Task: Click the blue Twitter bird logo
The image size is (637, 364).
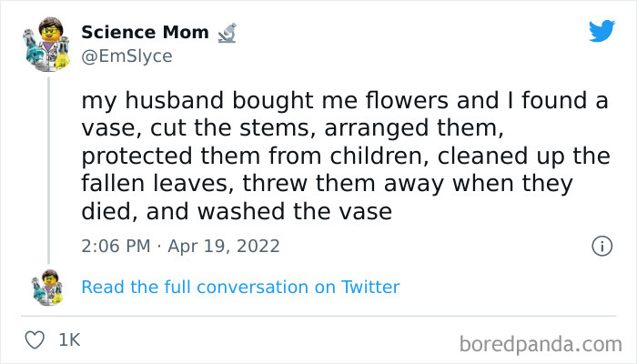Action: pyautogui.click(x=602, y=32)
